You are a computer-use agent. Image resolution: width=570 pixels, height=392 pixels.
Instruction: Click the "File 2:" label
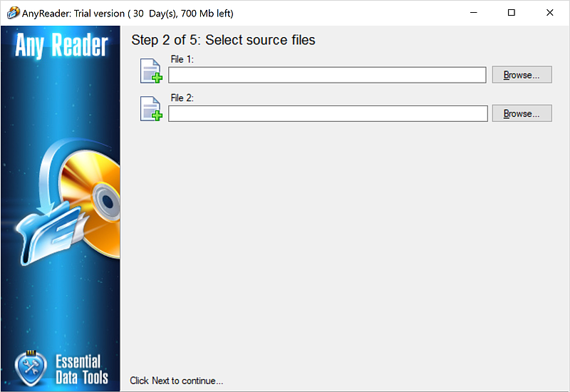coord(182,98)
